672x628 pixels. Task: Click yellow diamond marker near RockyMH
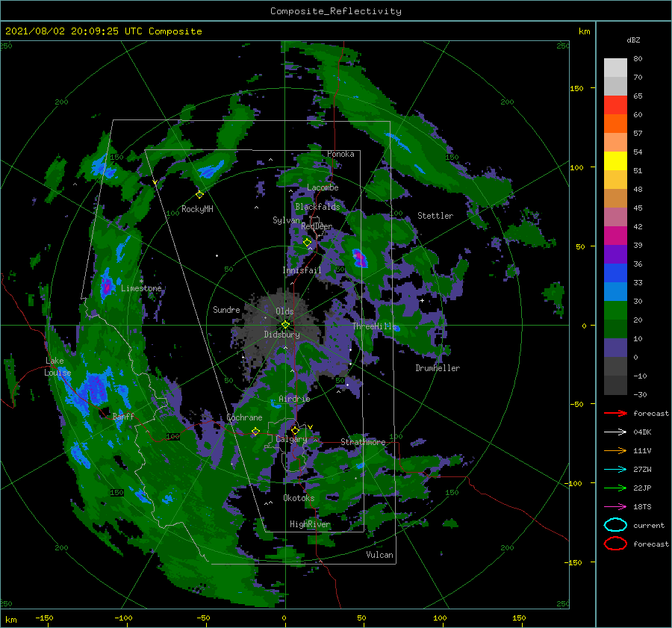coord(199,195)
